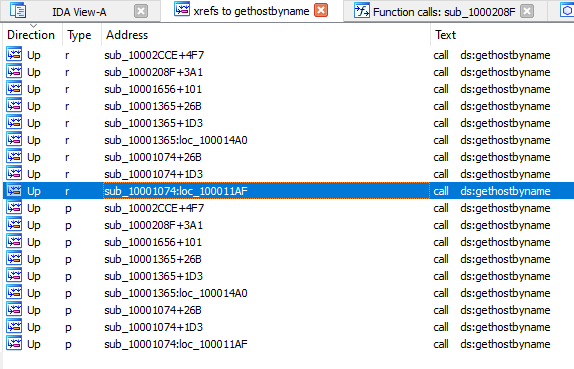574x369 pixels.
Task: Select the xrefs to gethostbyname tab
Action: [251, 11]
